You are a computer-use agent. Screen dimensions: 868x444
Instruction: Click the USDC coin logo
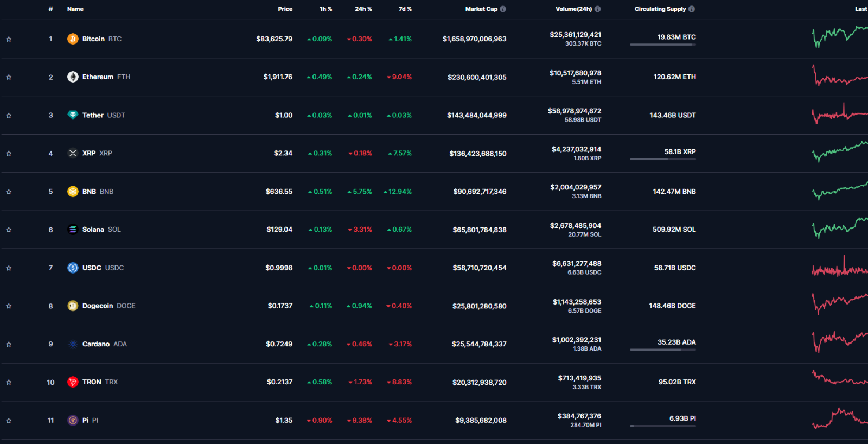(x=73, y=268)
